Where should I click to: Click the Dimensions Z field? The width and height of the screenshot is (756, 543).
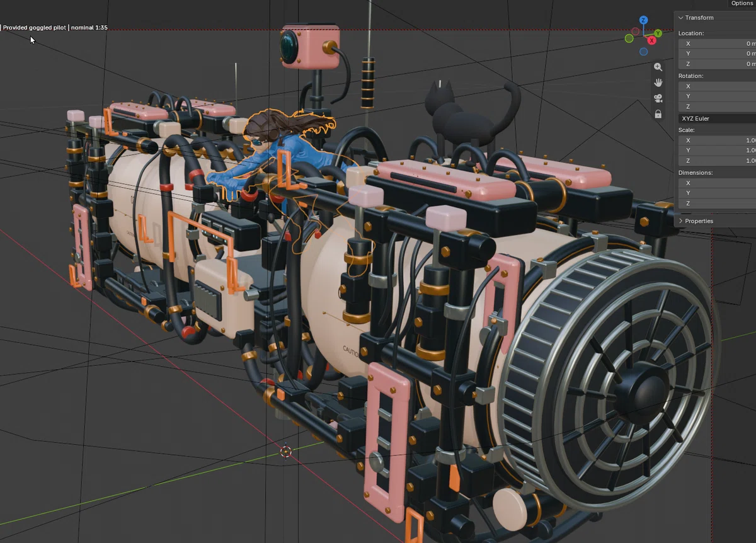tap(718, 203)
